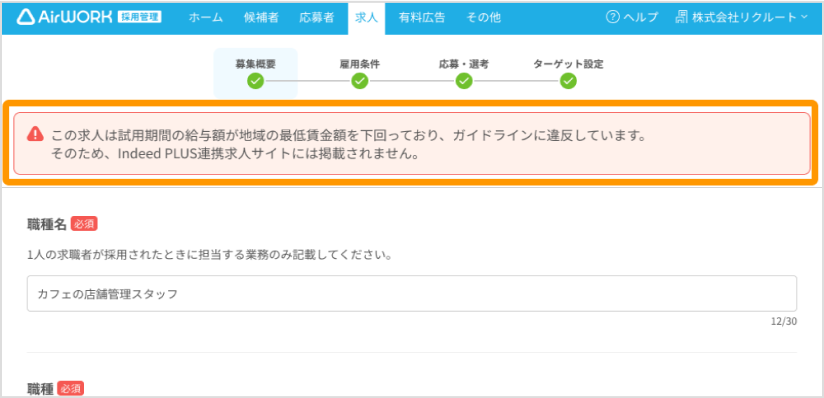824x398 pixels.
Task: Click the red warning triangle icon
Action: click(x=35, y=134)
